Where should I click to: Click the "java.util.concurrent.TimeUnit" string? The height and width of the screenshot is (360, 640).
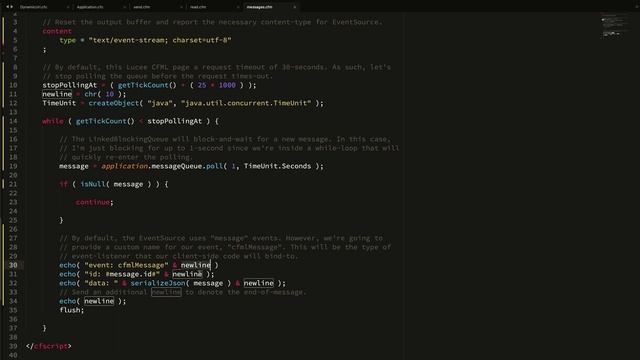click(246, 103)
